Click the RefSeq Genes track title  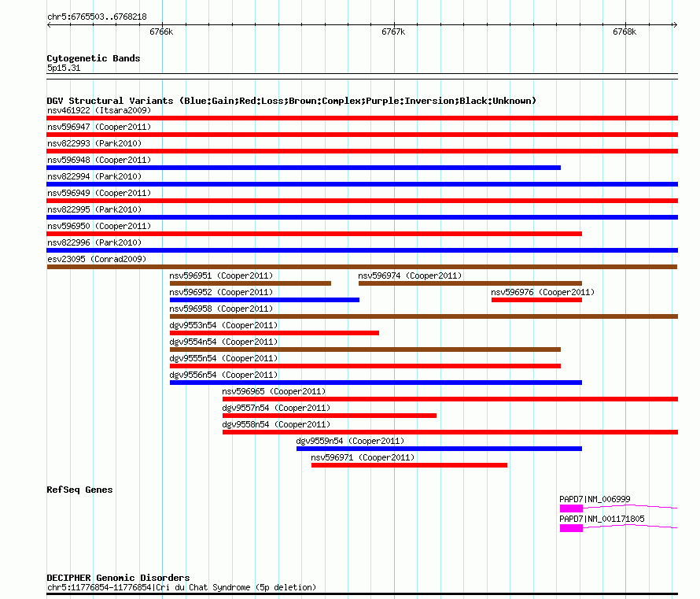click(x=79, y=490)
